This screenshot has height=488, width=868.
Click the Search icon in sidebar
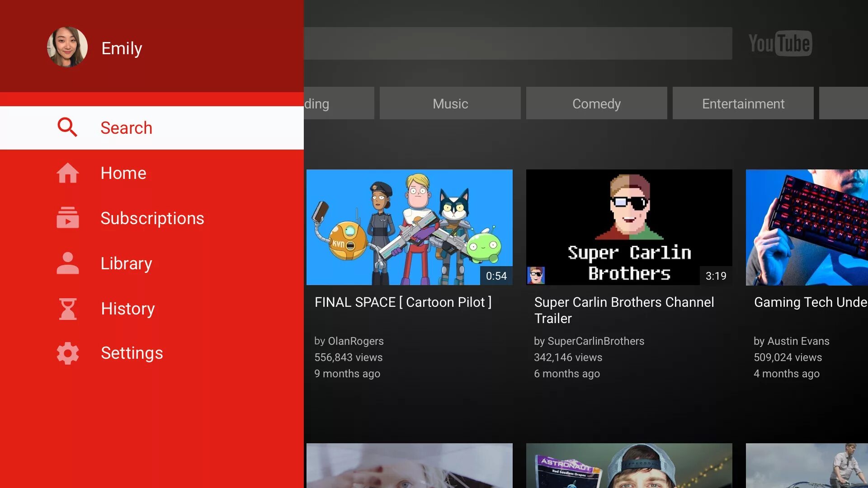pyautogui.click(x=67, y=127)
